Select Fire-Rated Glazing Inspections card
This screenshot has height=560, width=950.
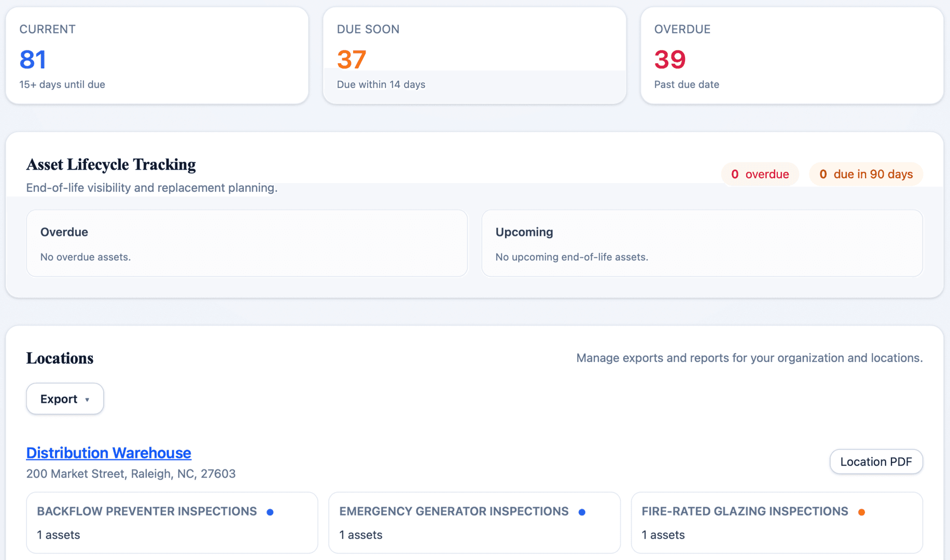coord(777,523)
